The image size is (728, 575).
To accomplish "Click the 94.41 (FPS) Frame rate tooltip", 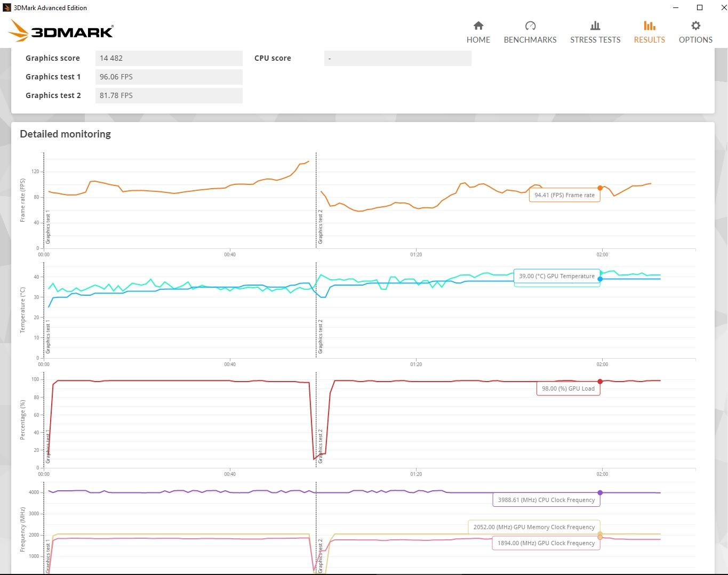I will point(564,195).
